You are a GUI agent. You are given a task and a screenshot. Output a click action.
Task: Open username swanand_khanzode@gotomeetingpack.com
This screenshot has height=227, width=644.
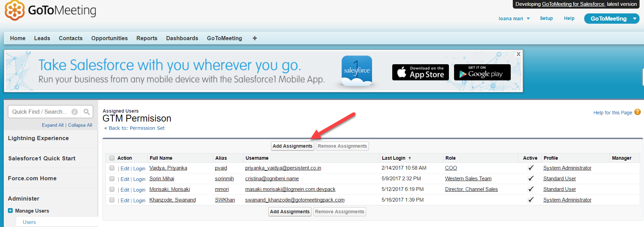pyautogui.click(x=295, y=200)
